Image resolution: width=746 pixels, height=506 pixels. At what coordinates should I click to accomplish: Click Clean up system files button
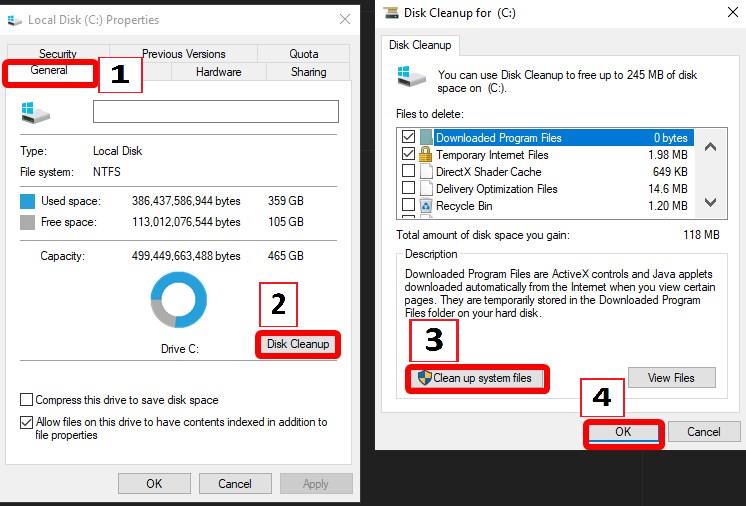[x=477, y=378]
